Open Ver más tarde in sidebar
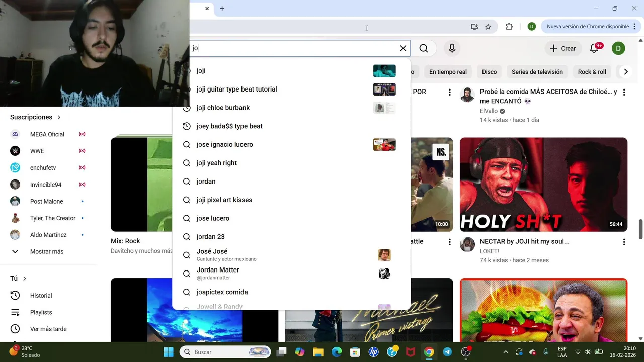 [48, 329]
